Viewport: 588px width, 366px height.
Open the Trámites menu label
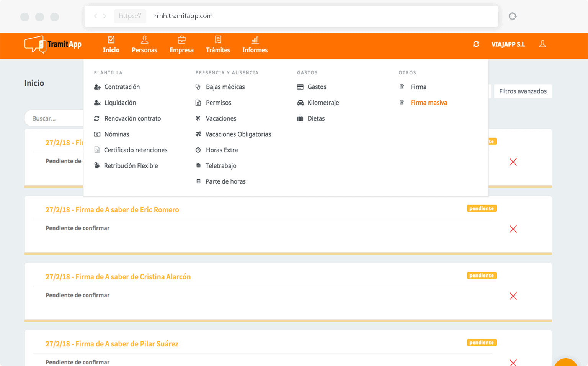(x=218, y=50)
